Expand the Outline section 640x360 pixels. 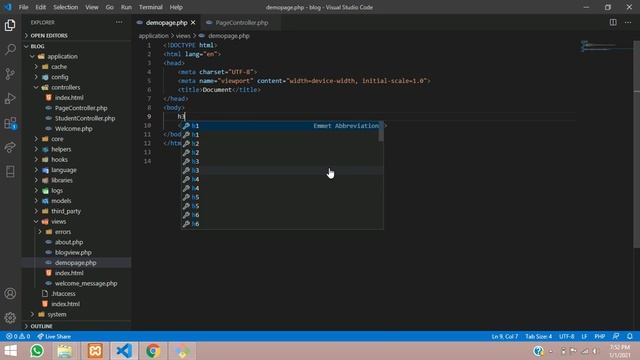pyautogui.click(x=41, y=326)
